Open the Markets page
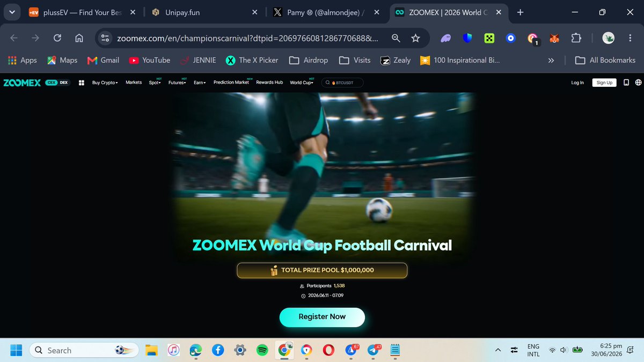 [134, 83]
